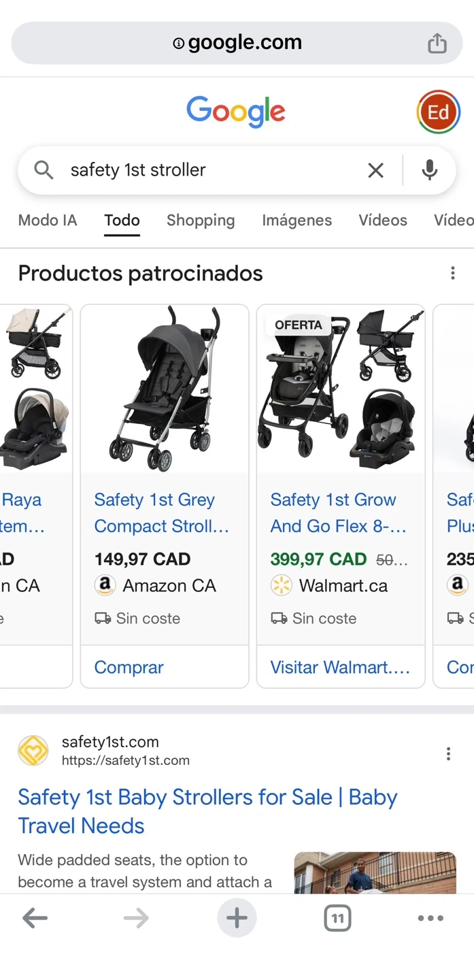The height and width of the screenshot is (980, 474).
Task: Clear the search query with X icon
Action: point(375,170)
